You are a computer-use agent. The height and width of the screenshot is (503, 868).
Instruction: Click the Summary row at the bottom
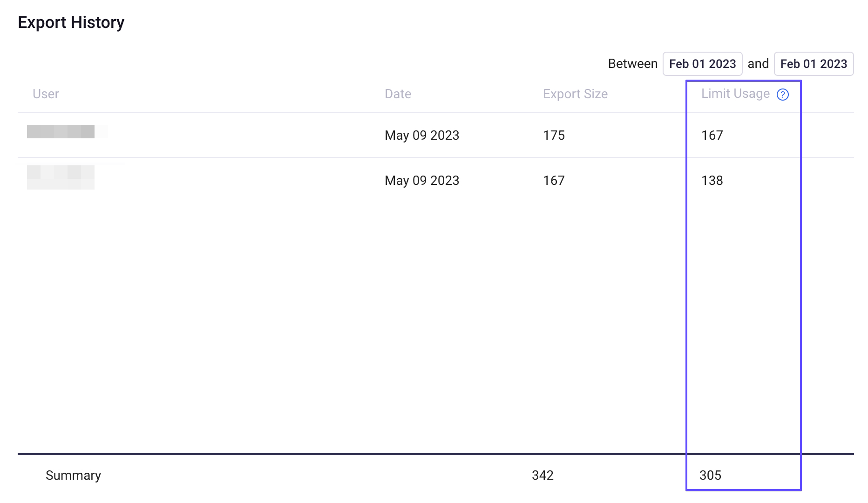click(73, 475)
